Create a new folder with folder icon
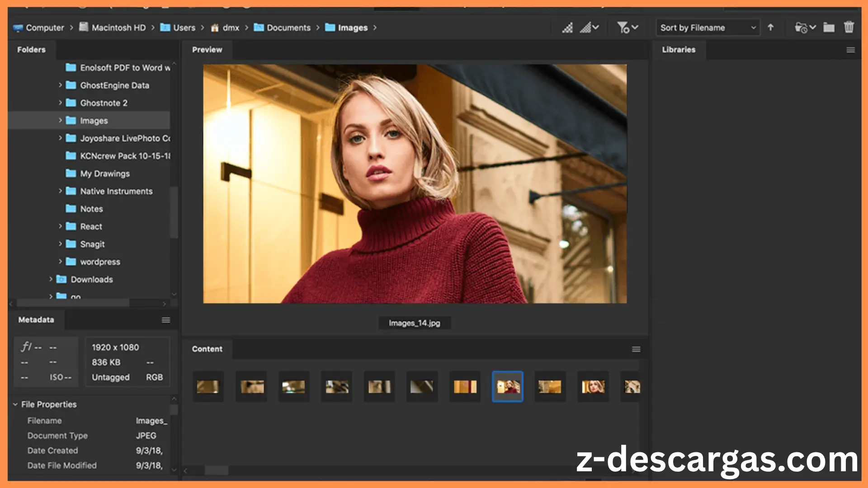Viewport: 868px width, 488px height. 829,28
